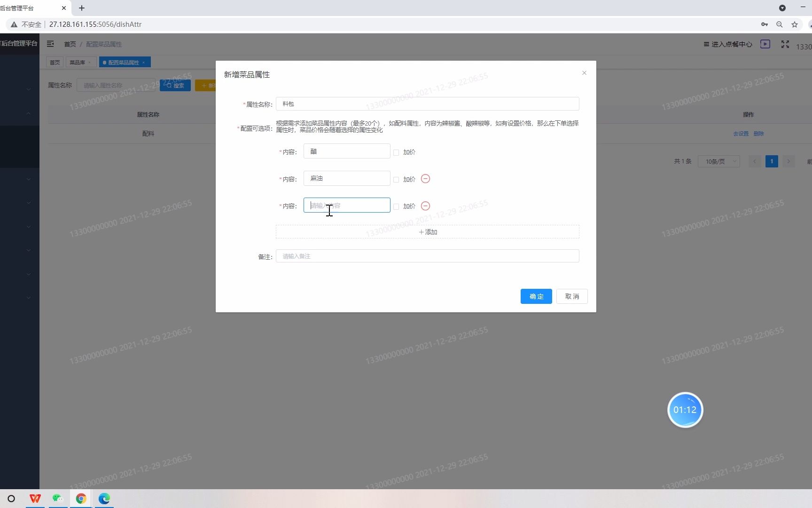Open the browser tab search dropdown
Image resolution: width=812 pixels, height=508 pixels.
coord(782,8)
